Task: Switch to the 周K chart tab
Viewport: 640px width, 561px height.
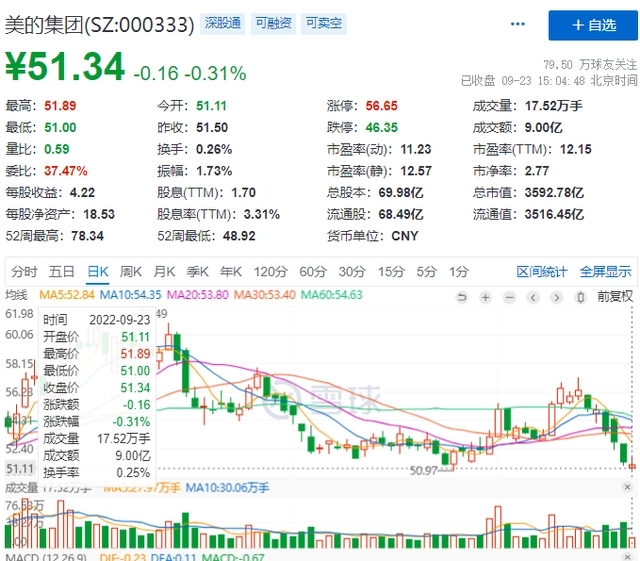Action: click(131, 272)
